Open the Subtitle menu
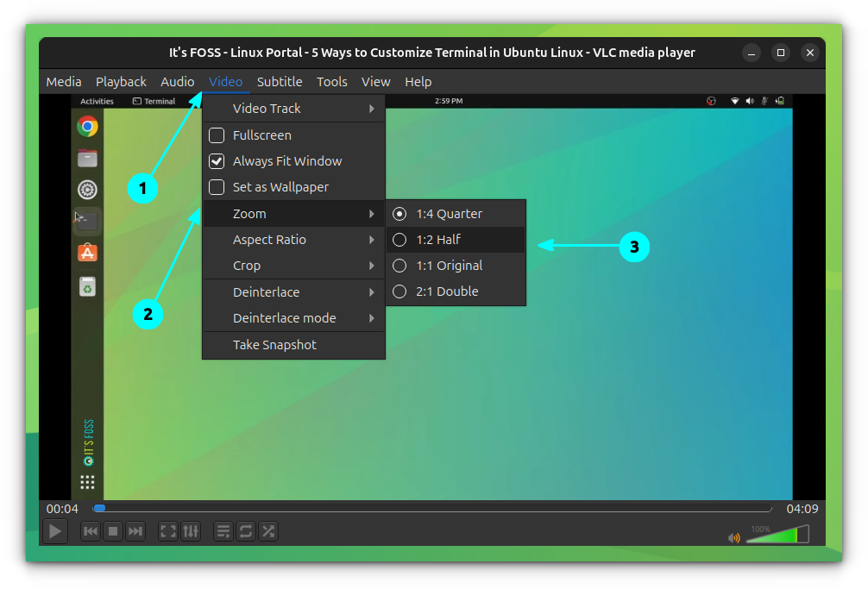The height and width of the screenshot is (589, 868). tap(280, 82)
